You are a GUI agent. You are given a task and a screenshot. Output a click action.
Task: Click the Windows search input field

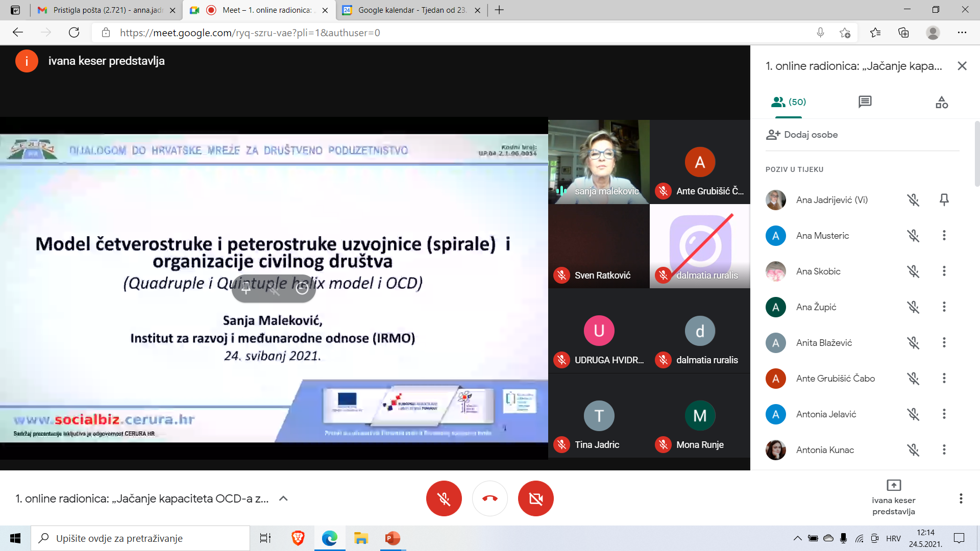click(140, 538)
